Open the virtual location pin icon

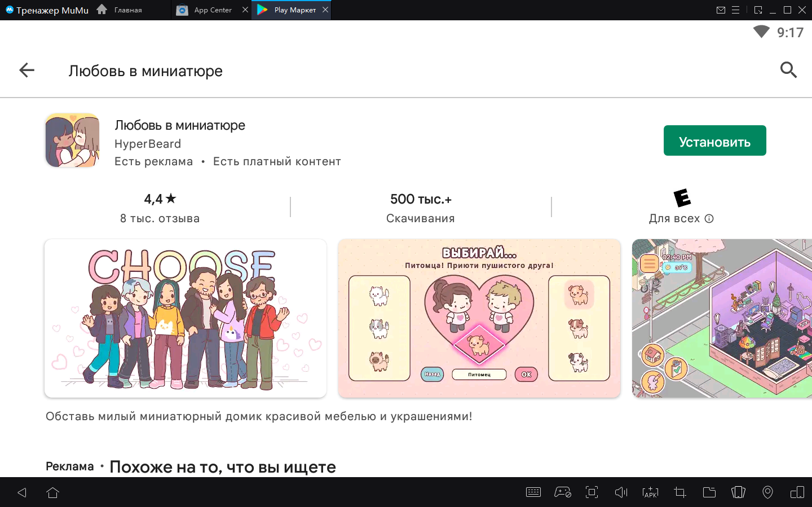point(767,492)
